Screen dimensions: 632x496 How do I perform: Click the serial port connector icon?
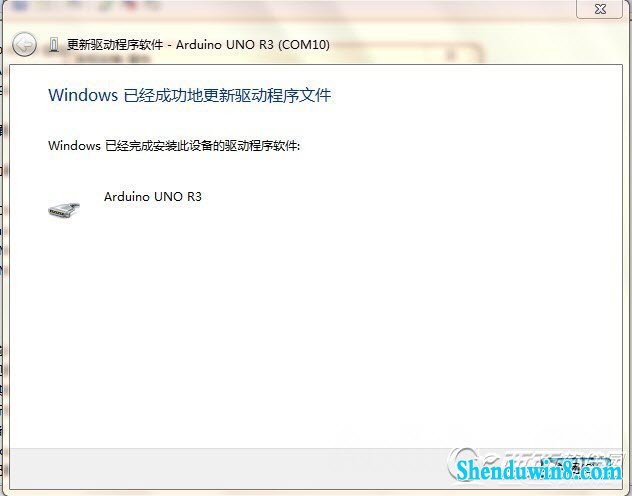pos(64,209)
